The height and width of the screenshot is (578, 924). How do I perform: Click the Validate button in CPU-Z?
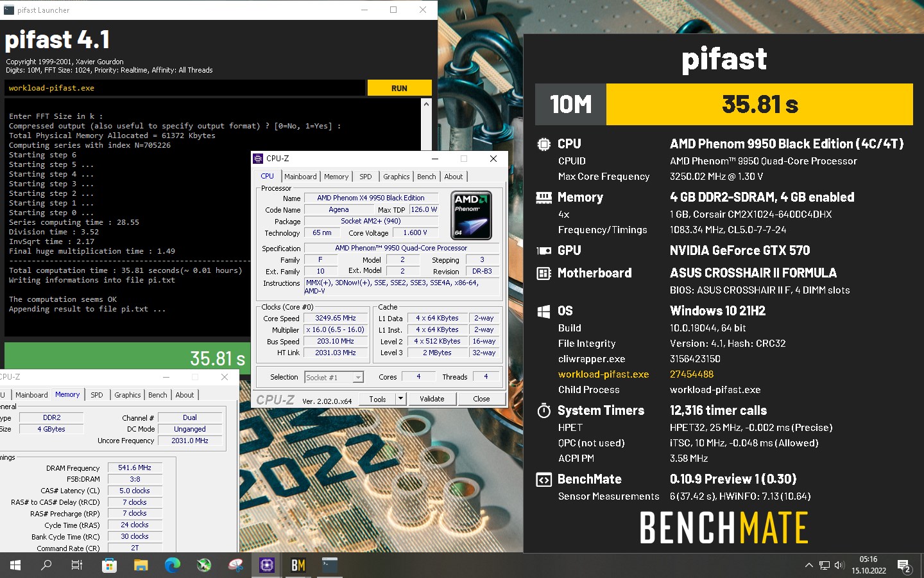[x=432, y=399]
